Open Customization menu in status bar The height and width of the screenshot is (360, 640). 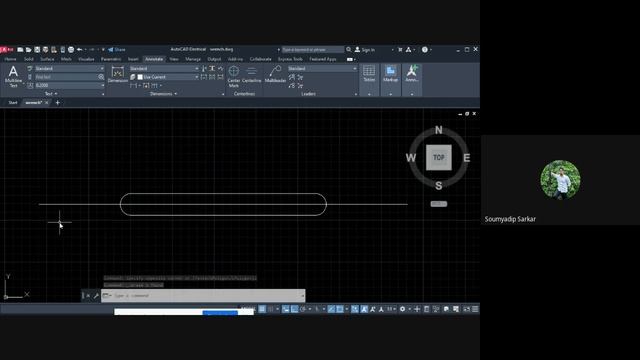coord(475,309)
